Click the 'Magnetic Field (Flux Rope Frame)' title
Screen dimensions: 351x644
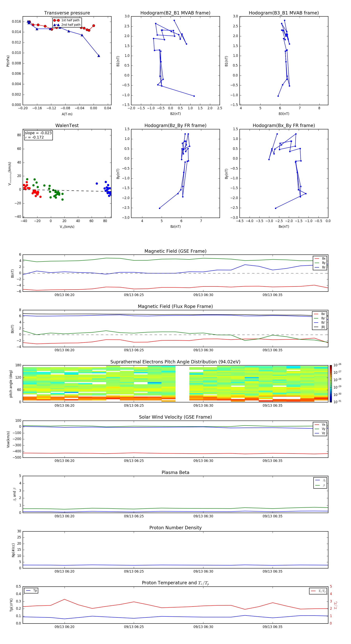[175, 307]
